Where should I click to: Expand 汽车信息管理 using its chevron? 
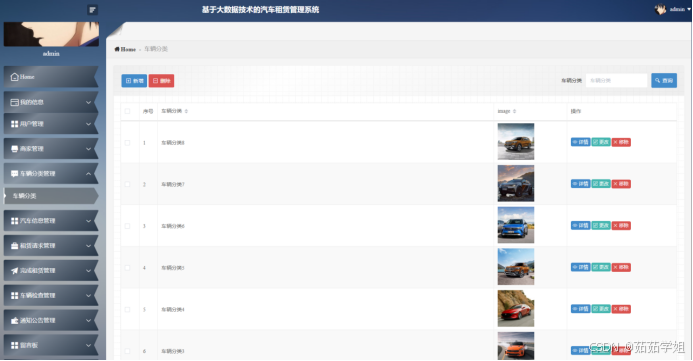(x=88, y=220)
